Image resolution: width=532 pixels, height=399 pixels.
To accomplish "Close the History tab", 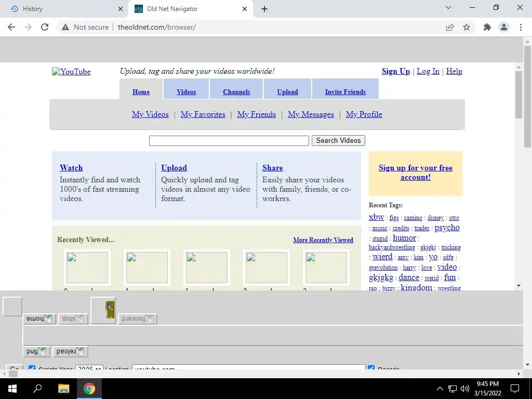I will pos(120,9).
